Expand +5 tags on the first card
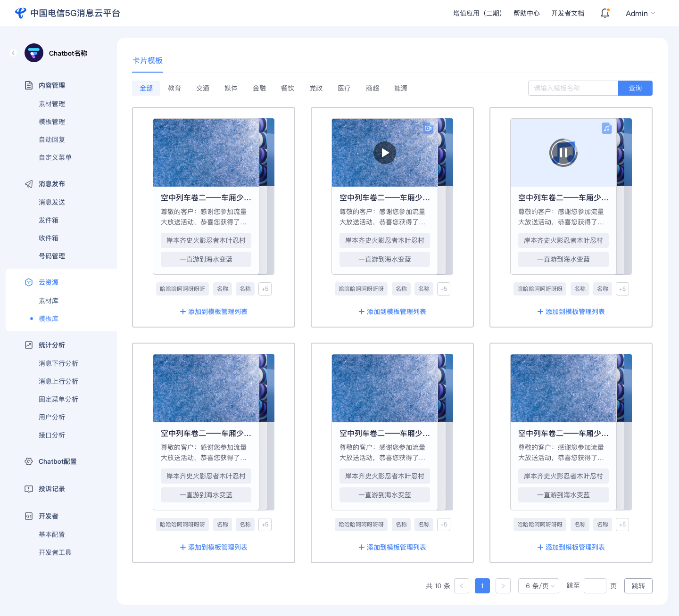Screen dimensions: 679x616 tap(265, 289)
